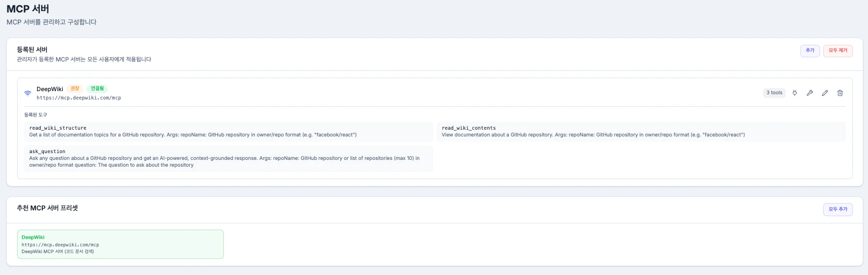Click the wrench tools icon for DeepWiki

pos(810,93)
